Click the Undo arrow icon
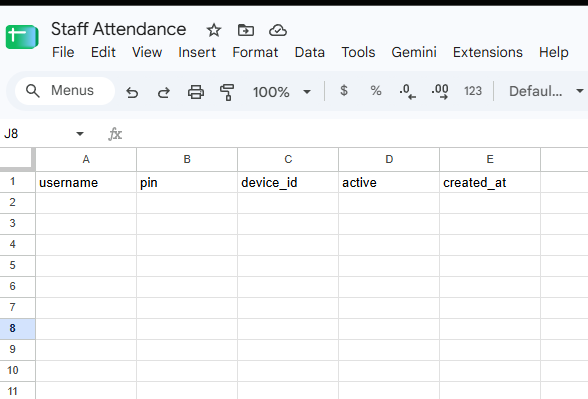588x399 pixels. [132, 92]
